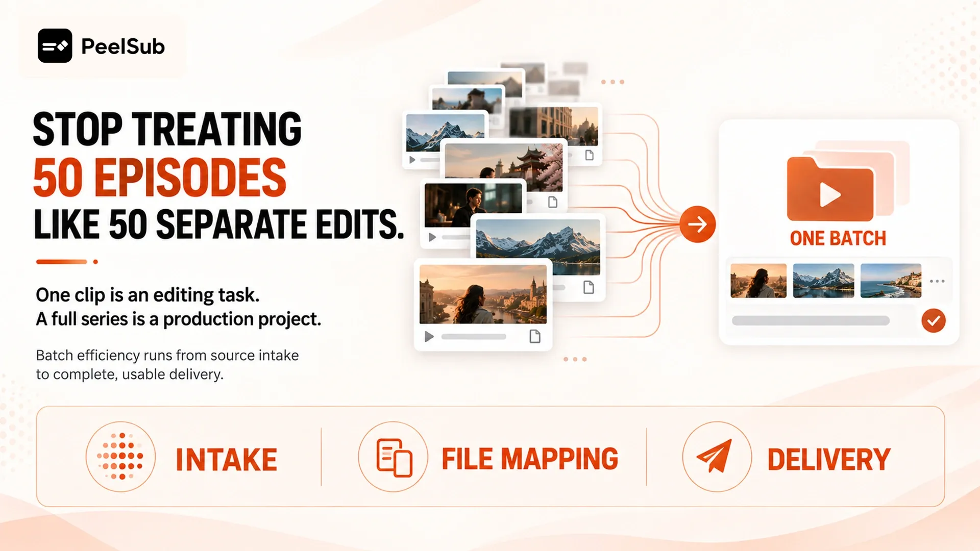This screenshot has height=551, width=980.
Task: Select the woman thumbnail in ONE BATCH card
Action: point(758,281)
